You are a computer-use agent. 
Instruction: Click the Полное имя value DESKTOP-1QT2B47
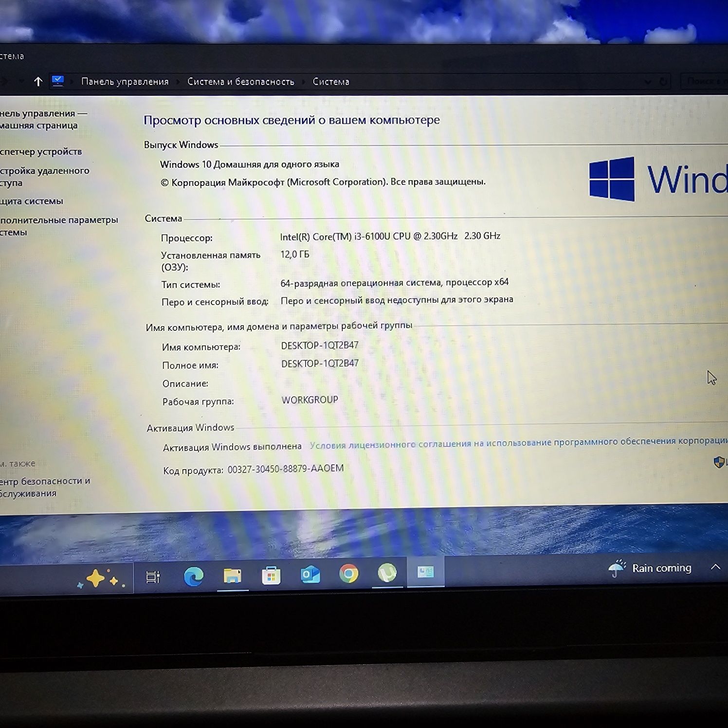pyautogui.click(x=320, y=363)
